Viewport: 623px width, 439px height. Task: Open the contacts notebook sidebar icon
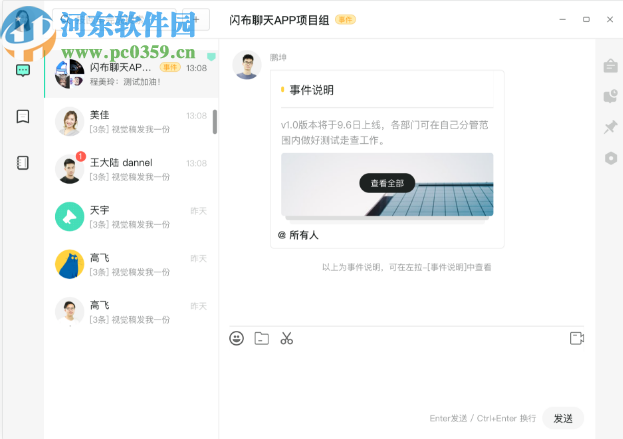pos(23,163)
